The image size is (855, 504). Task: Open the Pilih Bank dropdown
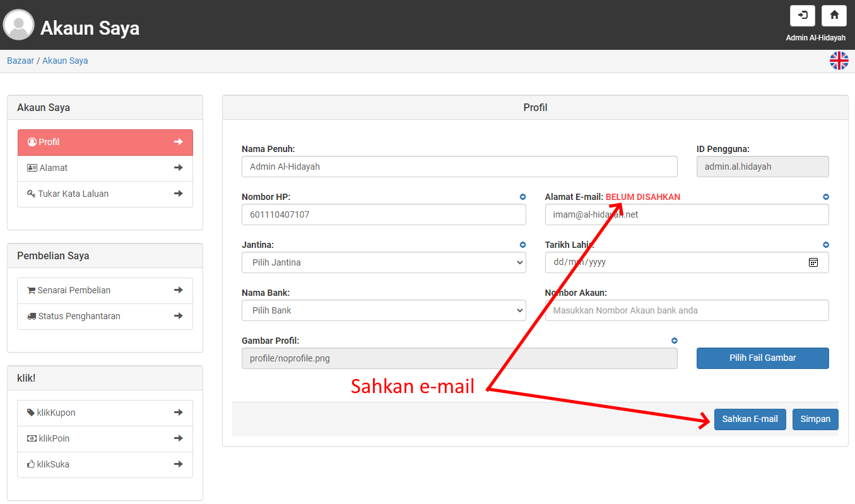pos(384,310)
